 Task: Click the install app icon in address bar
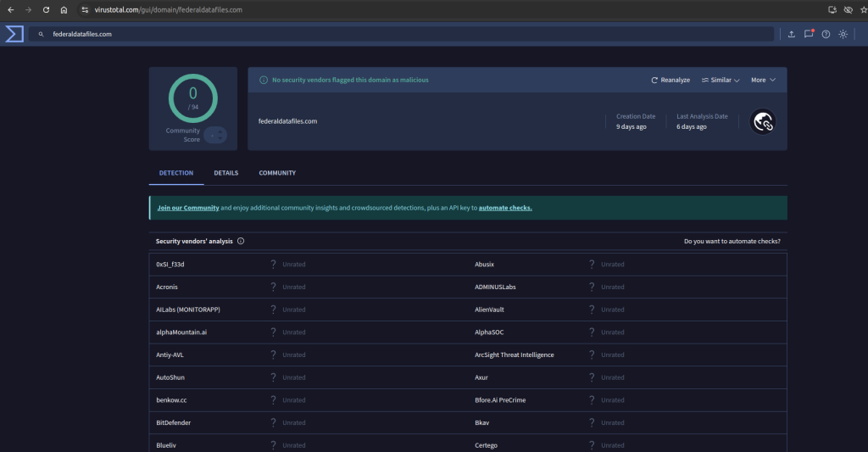click(832, 10)
